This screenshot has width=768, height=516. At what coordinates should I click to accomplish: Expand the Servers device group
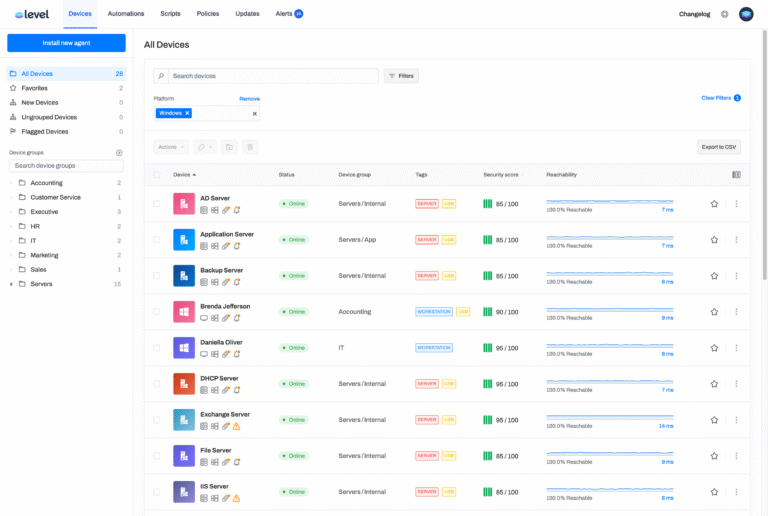[11, 284]
